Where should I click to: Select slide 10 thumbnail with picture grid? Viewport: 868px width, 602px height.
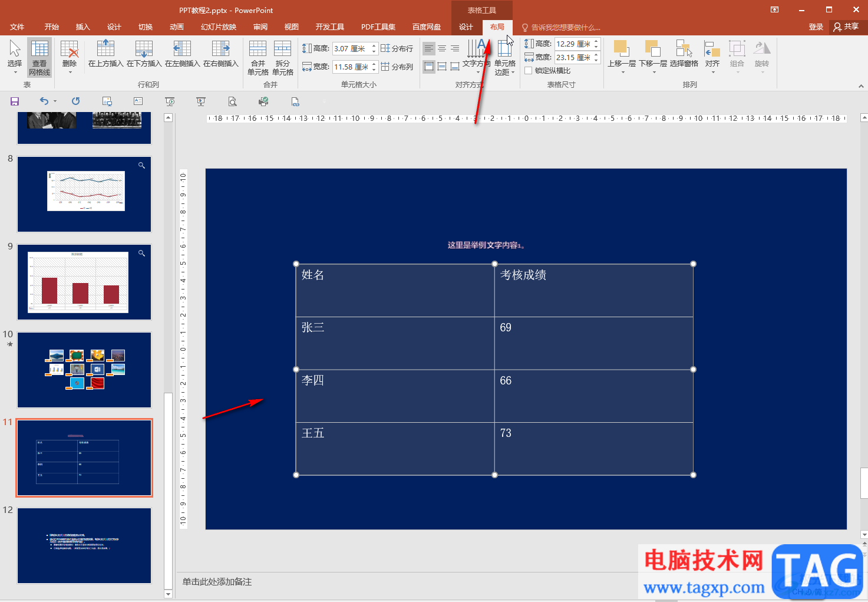[x=84, y=370]
